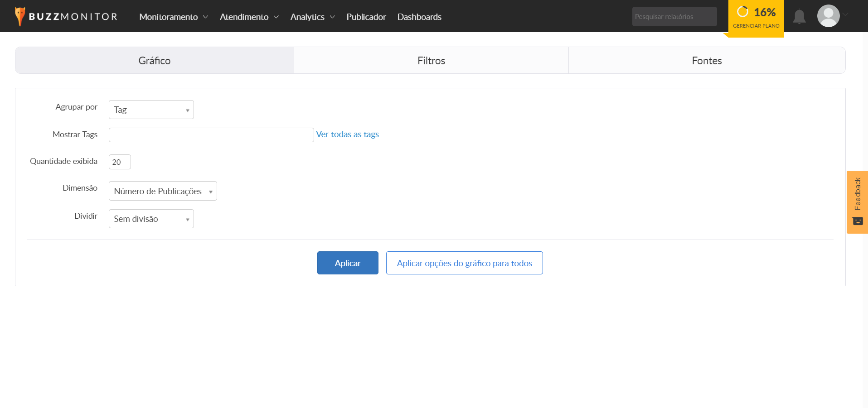Expand the Dividir Sem divisão dropdown
868x408 pixels.
pyautogui.click(x=151, y=219)
